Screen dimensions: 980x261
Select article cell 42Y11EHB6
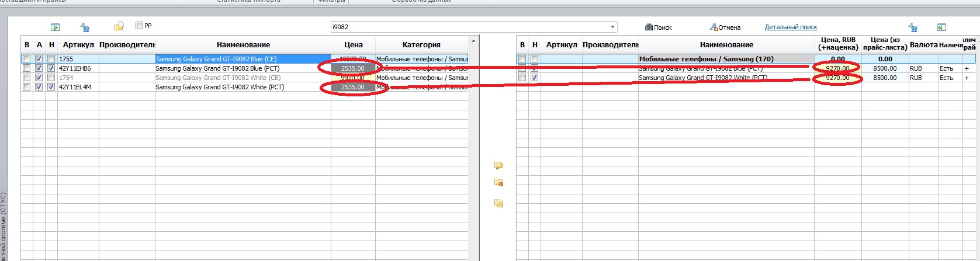pos(78,68)
